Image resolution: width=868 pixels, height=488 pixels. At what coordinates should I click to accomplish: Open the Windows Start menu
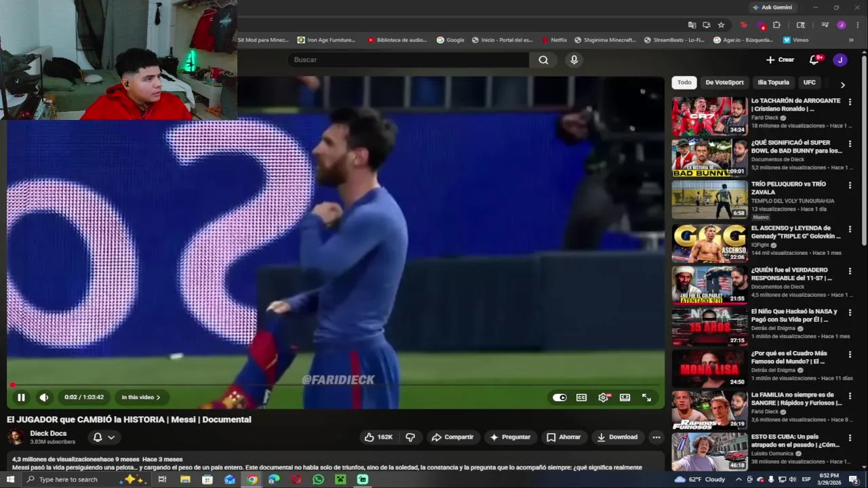(x=10, y=479)
